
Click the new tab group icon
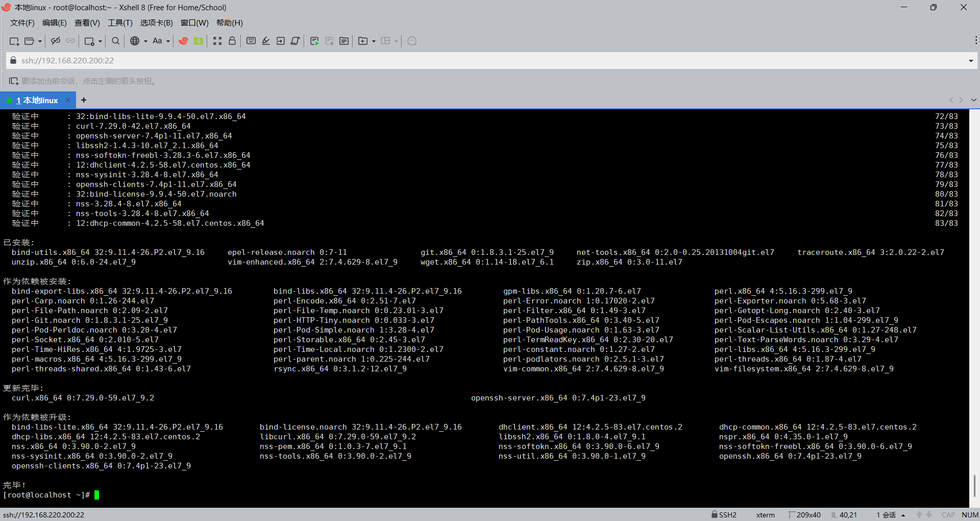[363, 41]
